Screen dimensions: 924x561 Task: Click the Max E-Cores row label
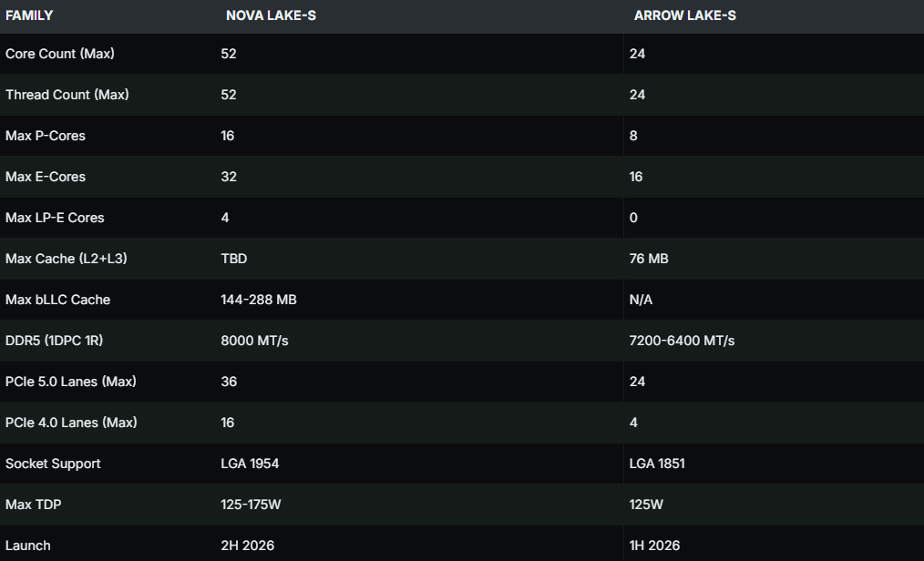tap(46, 177)
